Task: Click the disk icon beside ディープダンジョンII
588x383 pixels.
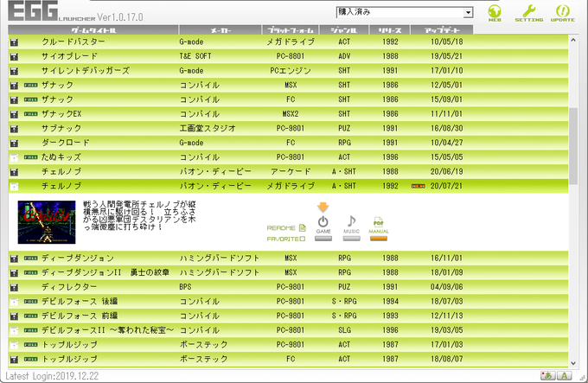Action: pyautogui.click(x=14, y=273)
